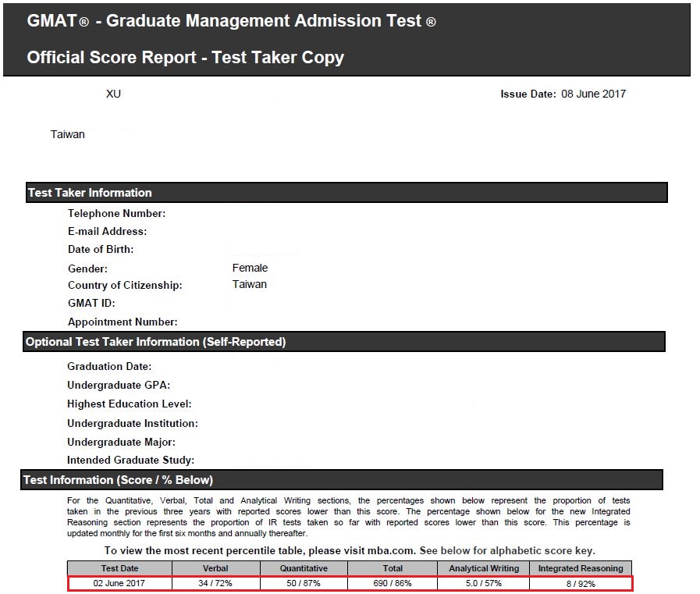
Task: Click the E-mail Address label
Action: click(x=107, y=231)
